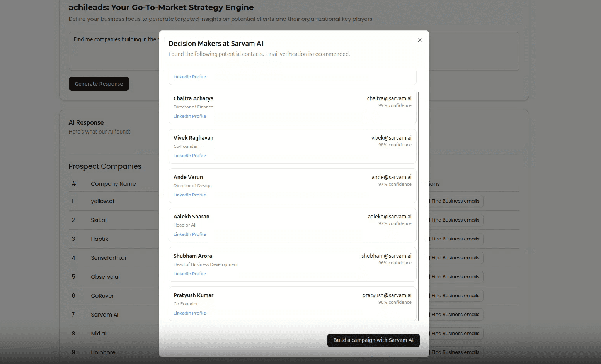The image size is (601, 364).
Task: Find Business emails for CoRover
Action: point(455,295)
